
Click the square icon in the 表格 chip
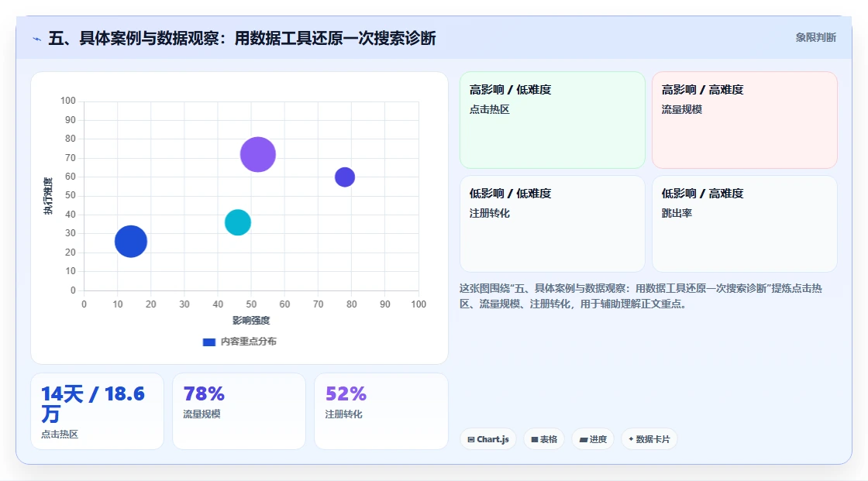coord(535,439)
